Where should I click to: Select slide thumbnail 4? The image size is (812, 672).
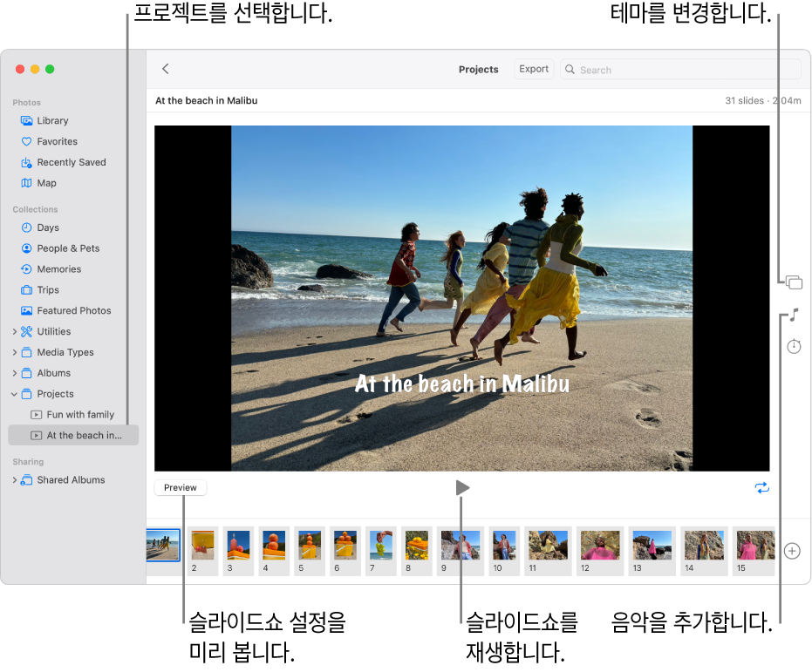click(x=274, y=551)
